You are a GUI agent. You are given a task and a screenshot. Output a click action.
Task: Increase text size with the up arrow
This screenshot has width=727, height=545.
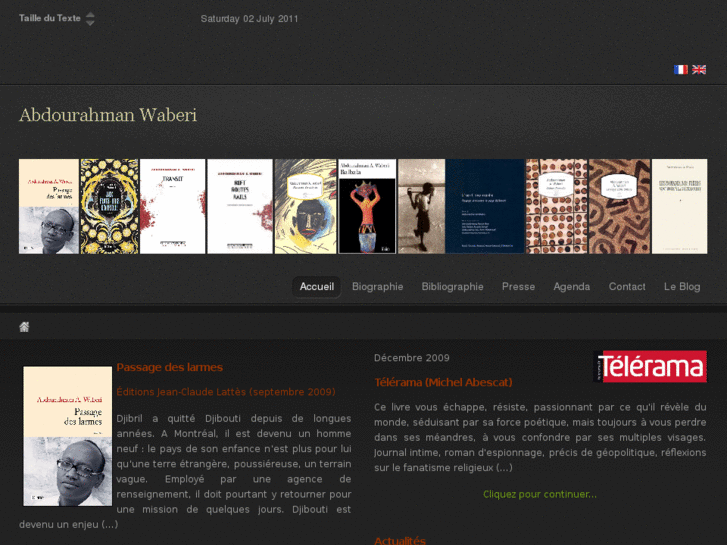pyautogui.click(x=90, y=14)
